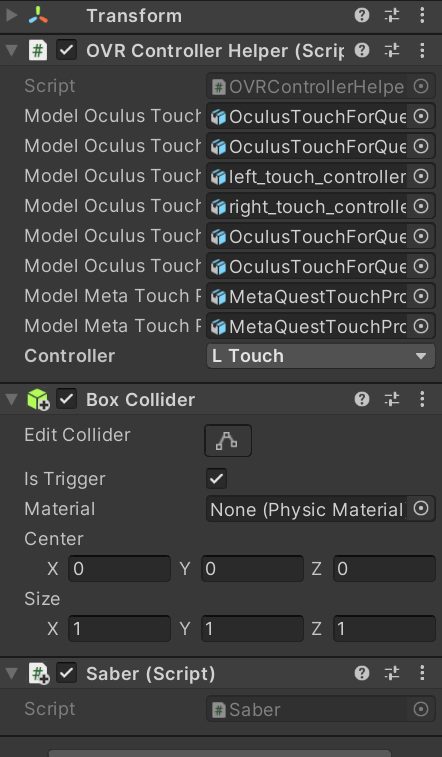Open presets for OVR Controller Helper
442x757 pixels.
tap(392, 50)
